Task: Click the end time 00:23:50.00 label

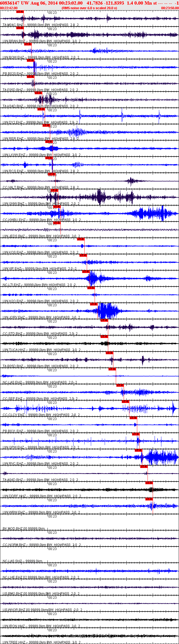Action: (170, 8)
